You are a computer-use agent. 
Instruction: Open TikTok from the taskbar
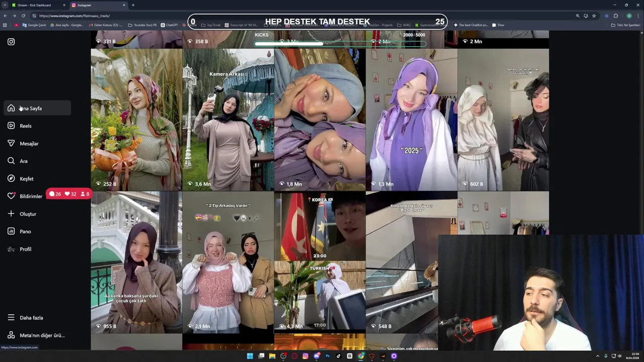pyautogui.click(x=339, y=356)
